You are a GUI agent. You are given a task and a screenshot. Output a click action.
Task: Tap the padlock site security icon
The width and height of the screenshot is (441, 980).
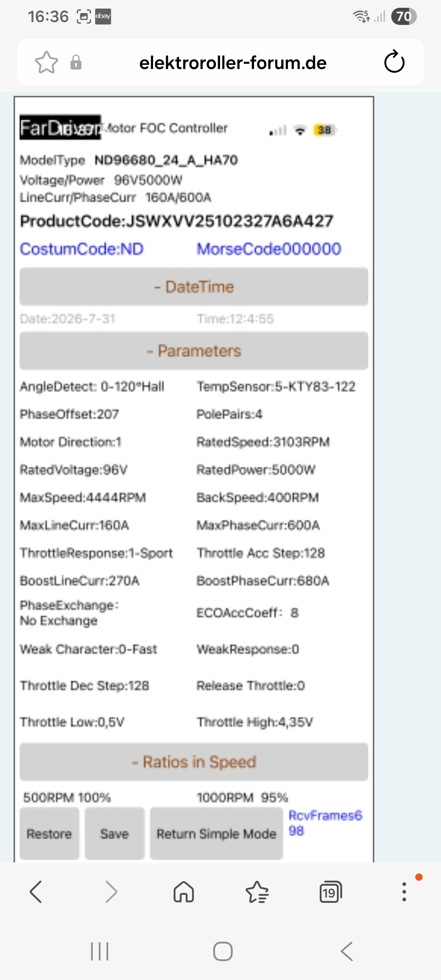[76, 62]
